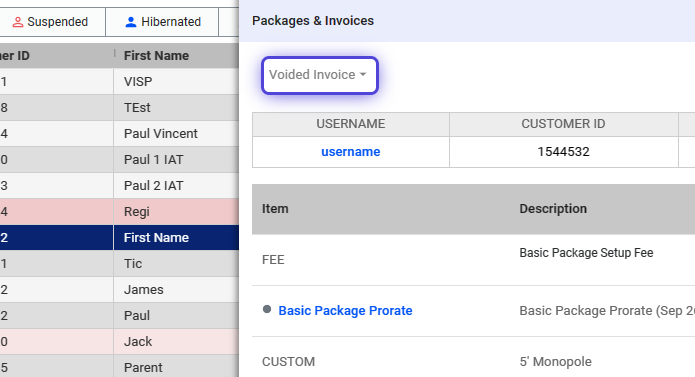Click the red Suspended user icon

(x=18, y=22)
